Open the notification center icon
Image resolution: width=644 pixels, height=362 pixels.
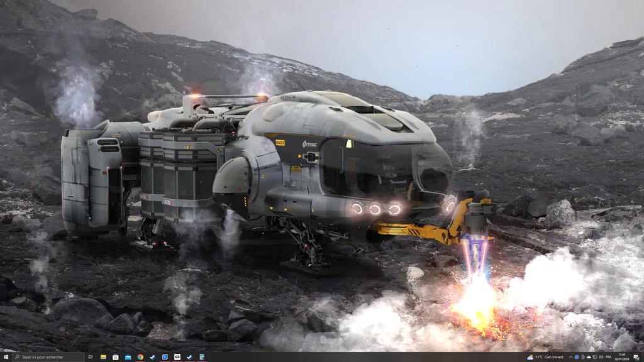pyautogui.click(x=636, y=357)
